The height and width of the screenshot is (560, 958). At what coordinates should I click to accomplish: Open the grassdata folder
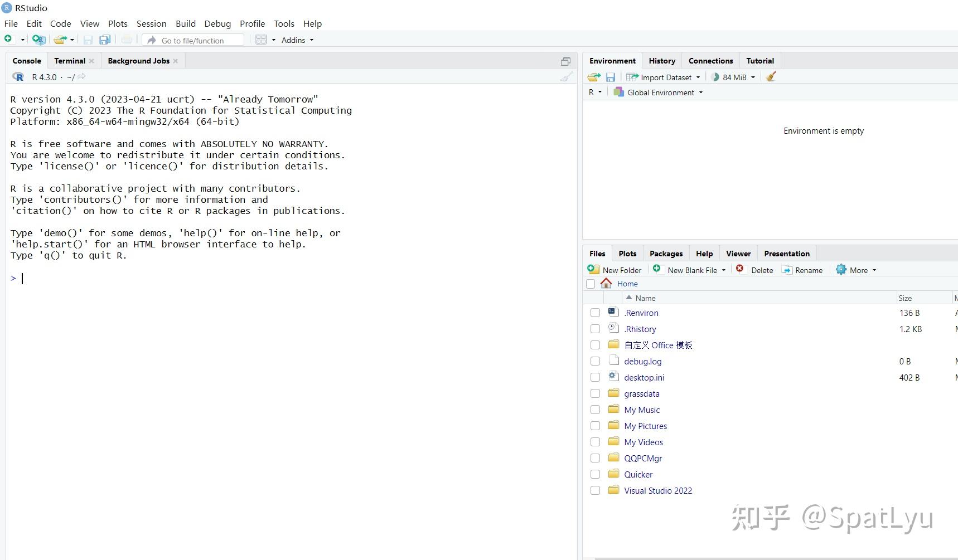pos(642,394)
